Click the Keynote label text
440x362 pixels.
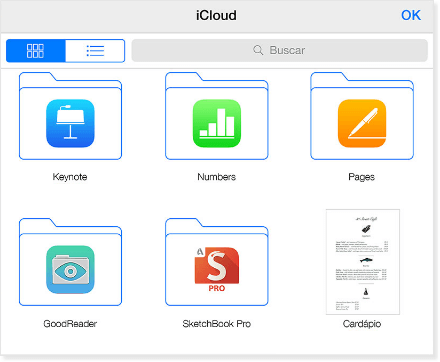(70, 177)
